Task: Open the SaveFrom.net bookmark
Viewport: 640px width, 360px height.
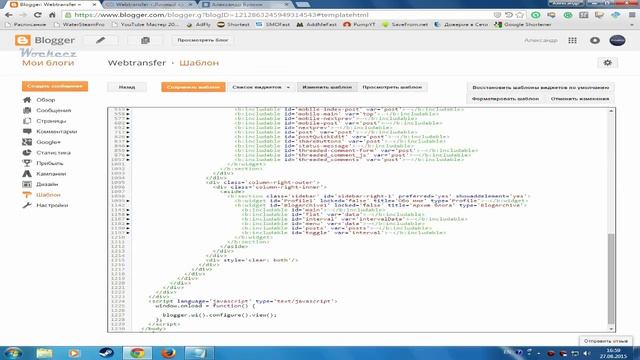Action: click(405, 24)
